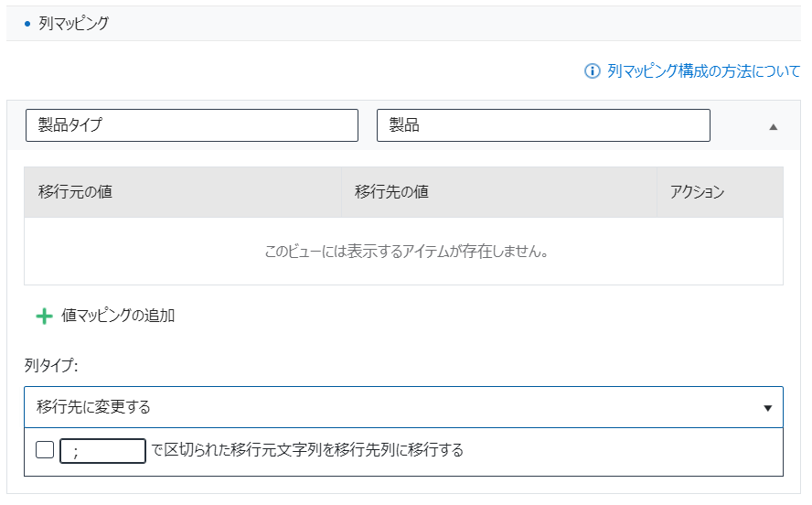812x505 pixels.
Task: Select the 列マッピング section heading
Action: click(x=73, y=23)
